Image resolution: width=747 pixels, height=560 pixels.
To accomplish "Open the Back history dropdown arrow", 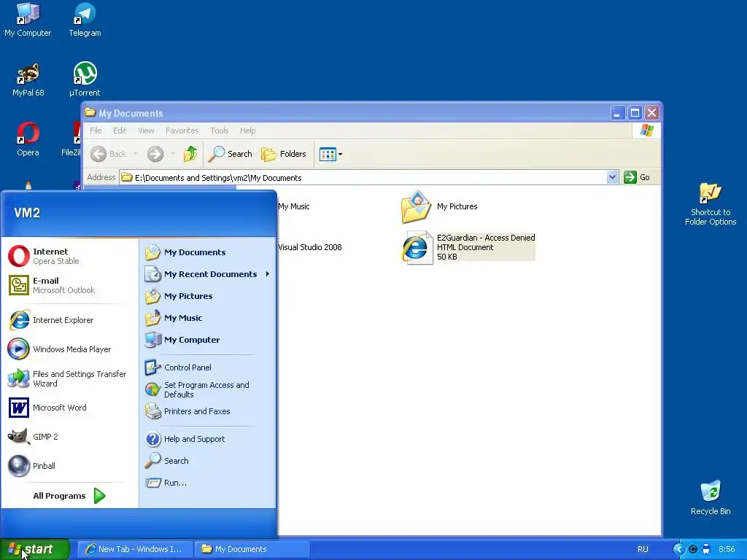I will pyautogui.click(x=135, y=154).
